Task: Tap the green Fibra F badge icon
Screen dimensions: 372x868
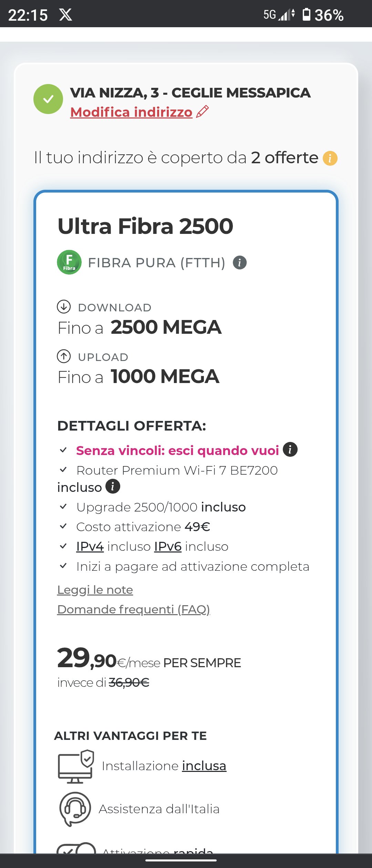Action: (69, 262)
